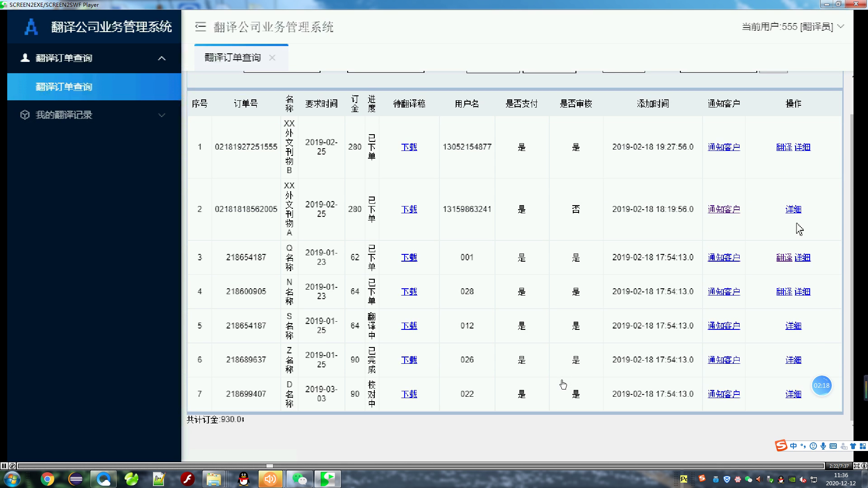
Task: Click Sogou IME S logo on toolbar
Action: point(781,446)
